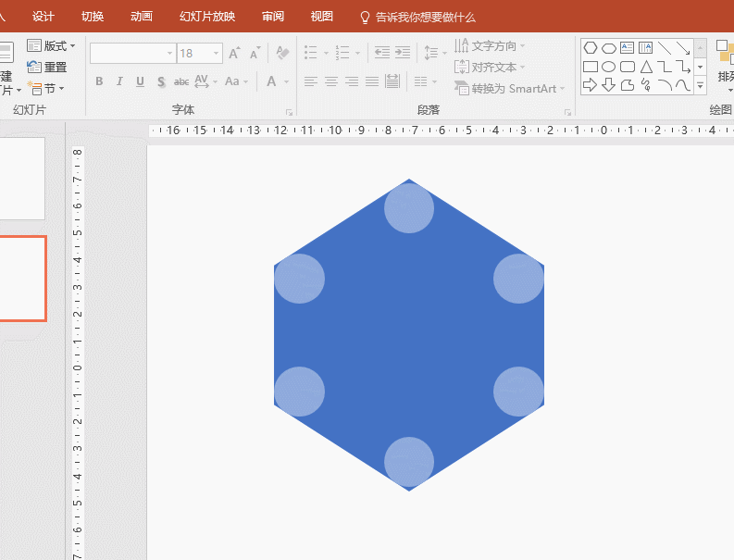Pick the isosceles triangle shape
Viewport: 734px width, 560px height.
(646, 67)
